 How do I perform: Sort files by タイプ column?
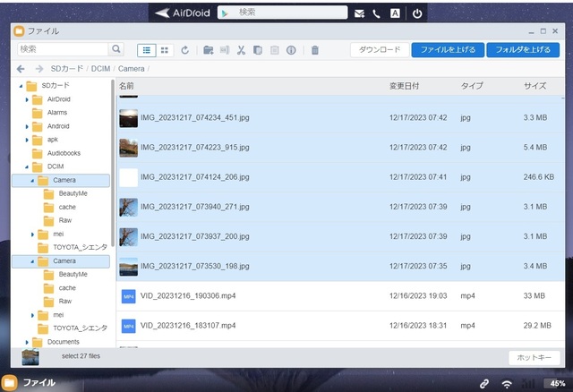472,86
